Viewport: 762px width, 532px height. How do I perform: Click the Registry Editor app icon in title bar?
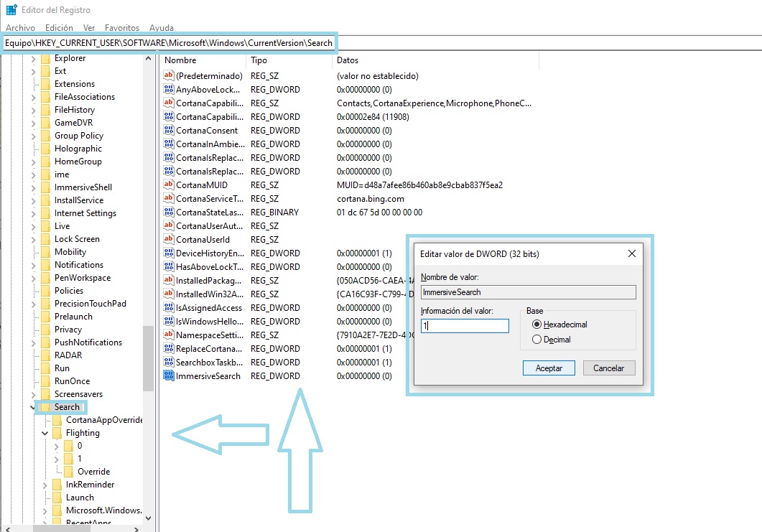(x=11, y=10)
